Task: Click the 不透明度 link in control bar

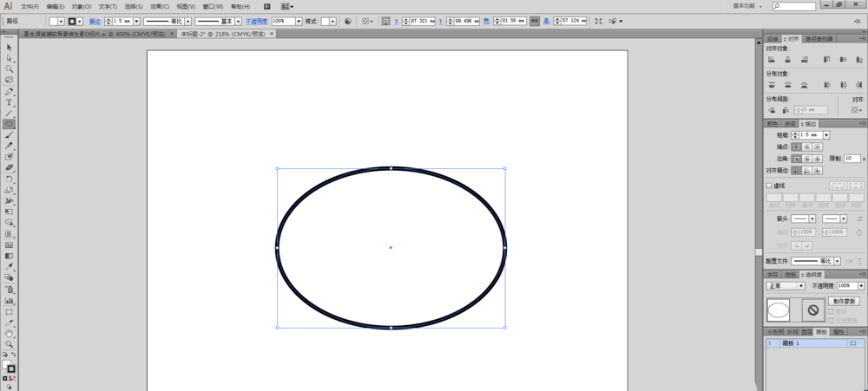Action: (x=257, y=20)
